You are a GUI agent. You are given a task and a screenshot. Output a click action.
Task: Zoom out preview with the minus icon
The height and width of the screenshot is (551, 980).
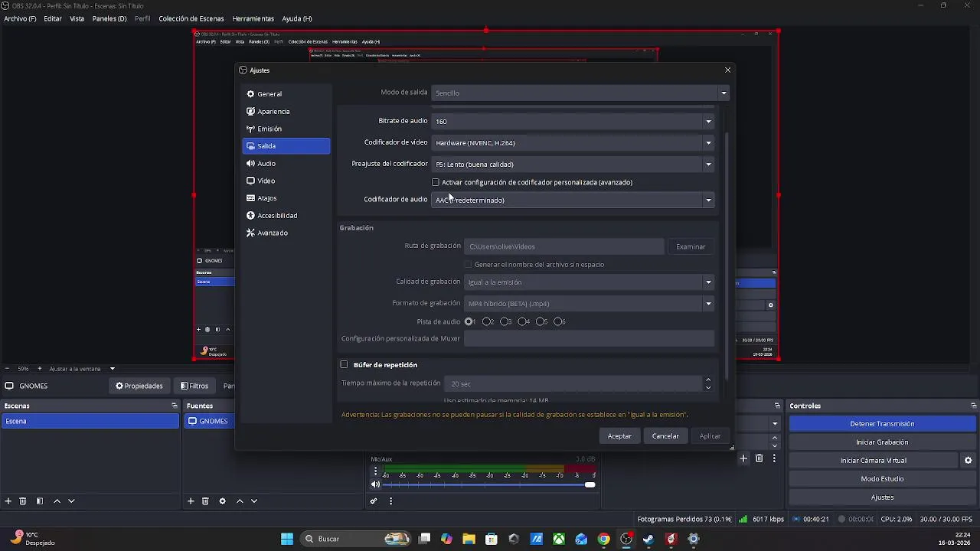pos(7,369)
